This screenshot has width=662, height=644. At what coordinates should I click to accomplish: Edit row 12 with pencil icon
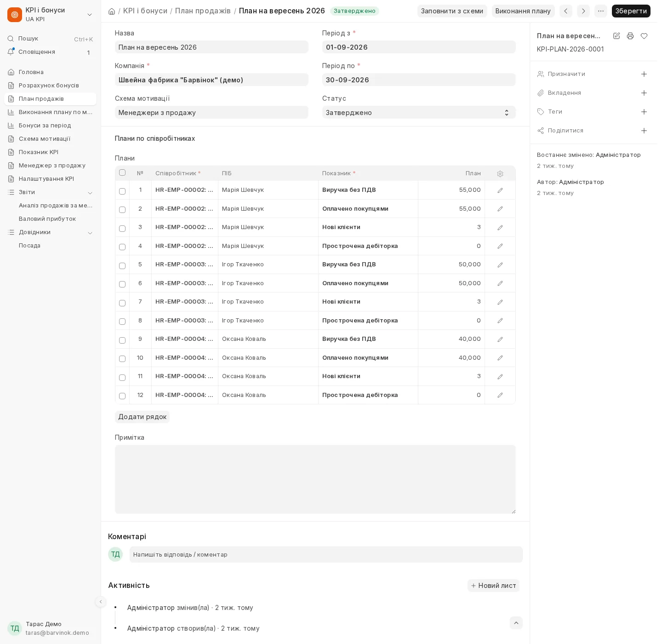(x=500, y=395)
